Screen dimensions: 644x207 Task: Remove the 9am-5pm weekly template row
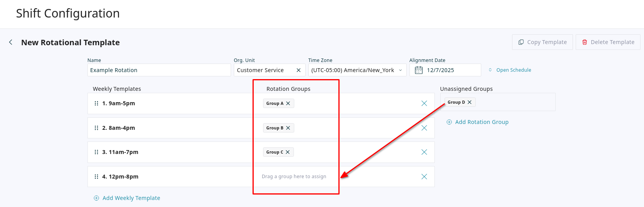coord(424,103)
